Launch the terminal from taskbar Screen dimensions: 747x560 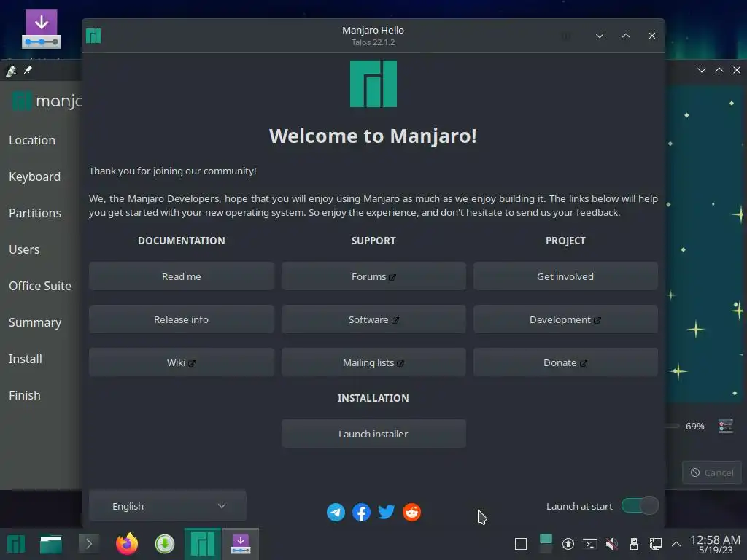[x=88, y=544]
